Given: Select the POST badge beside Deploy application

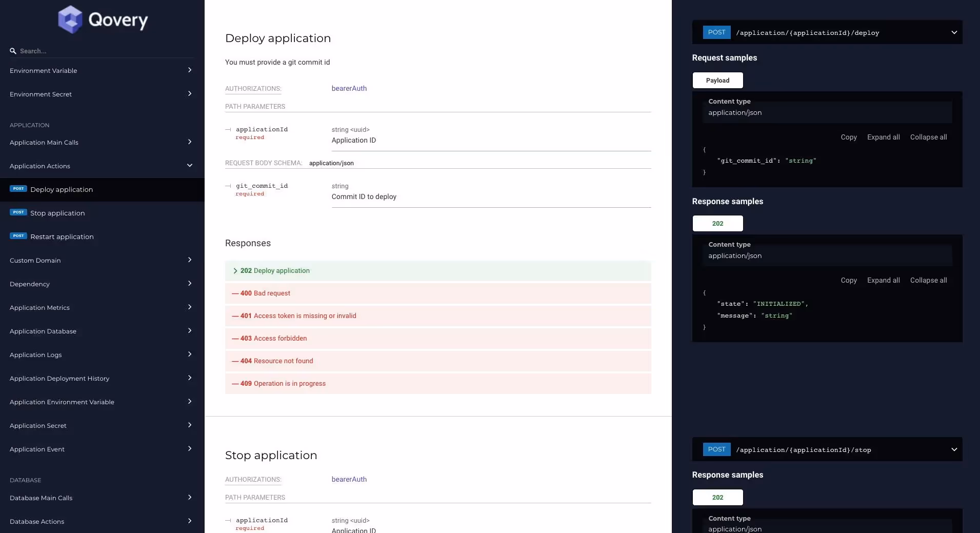Looking at the screenshot, I should coord(18,189).
